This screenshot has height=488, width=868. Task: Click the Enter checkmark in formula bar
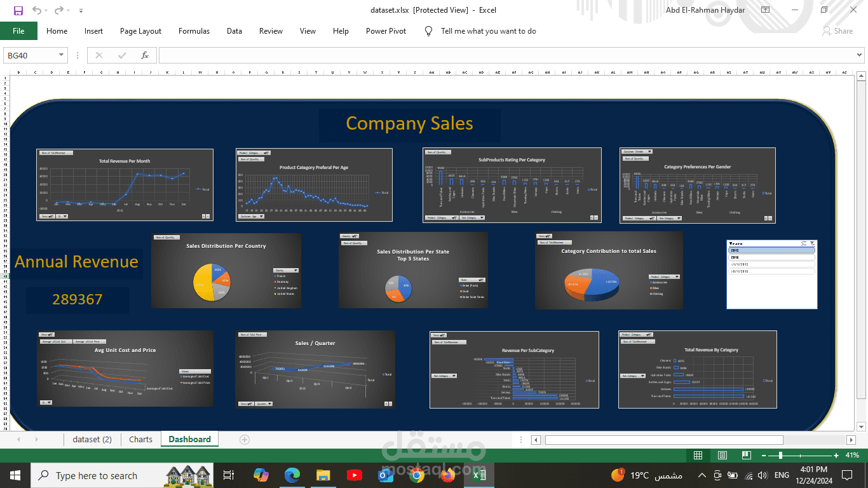pos(122,55)
